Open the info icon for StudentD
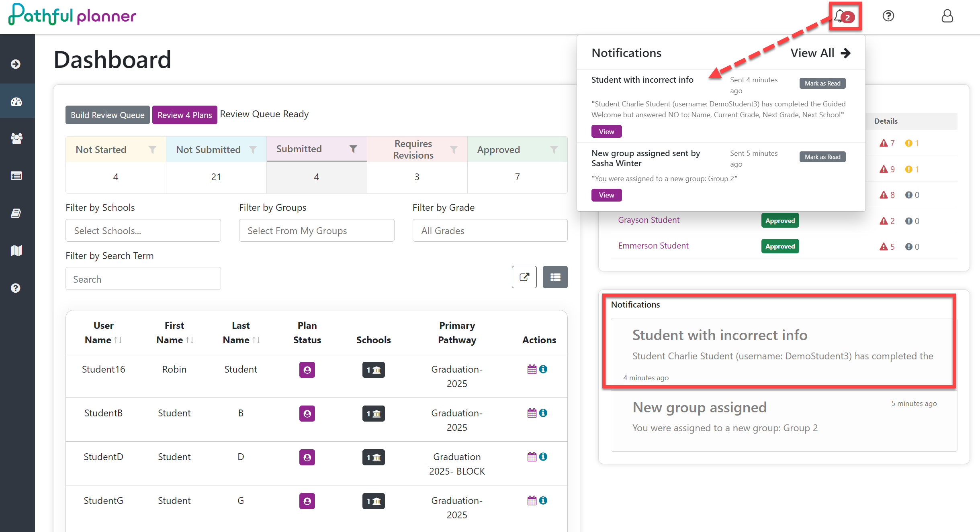The image size is (980, 532). [543, 457]
